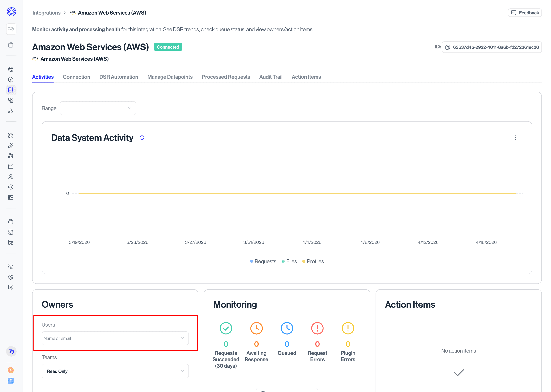The image size is (551, 392).
Task: Open the compass sidebar icon
Action: (11, 187)
